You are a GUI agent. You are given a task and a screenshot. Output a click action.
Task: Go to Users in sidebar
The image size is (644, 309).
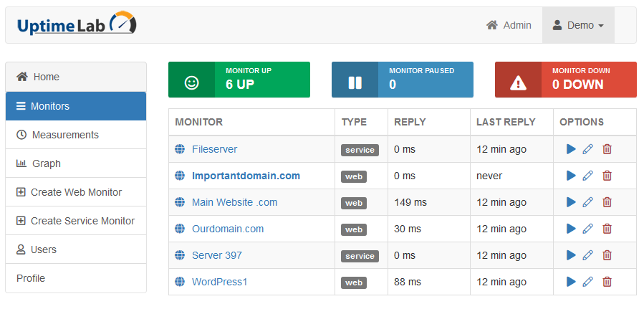tap(76, 249)
